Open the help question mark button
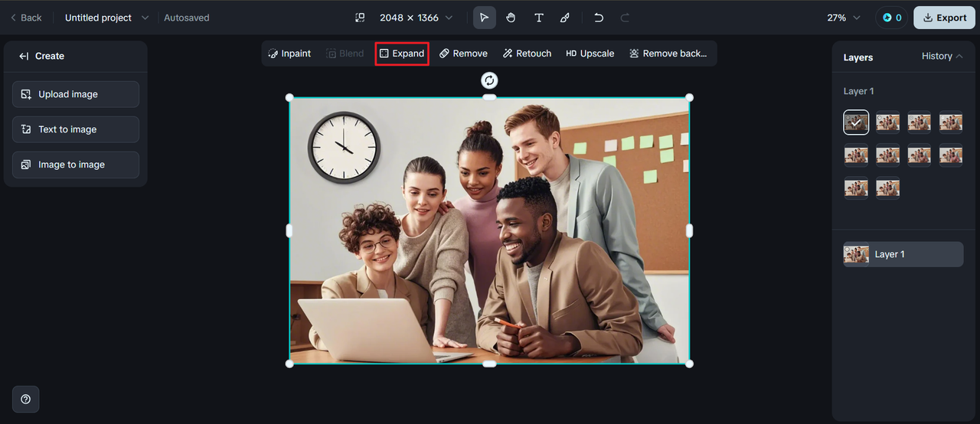The height and width of the screenshot is (424, 980). [25, 399]
